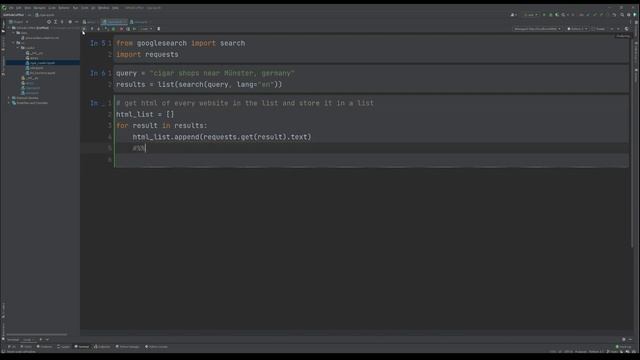Collapse the crawler folder in the project tree
Viewport: 640px width, 360px height.
(18, 48)
